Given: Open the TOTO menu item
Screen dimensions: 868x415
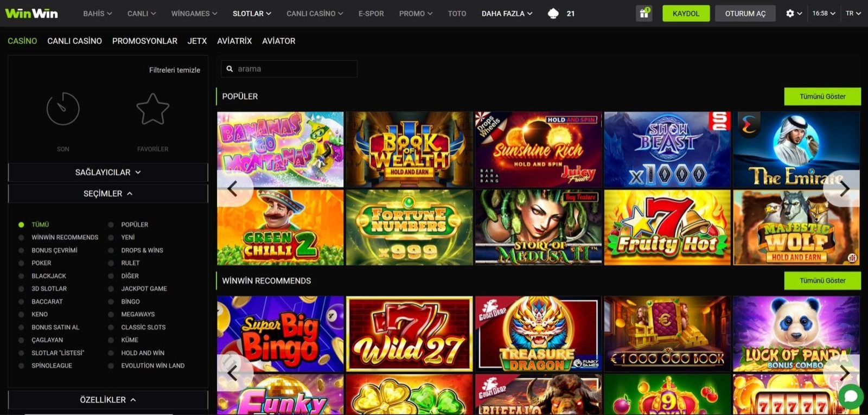Looking at the screenshot, I should [457, 14].
